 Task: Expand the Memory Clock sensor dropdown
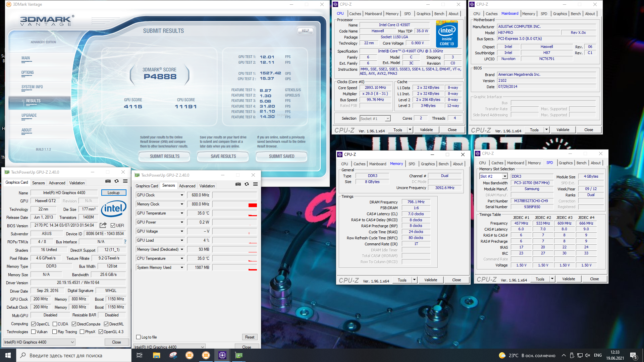[x=182, y=204]
